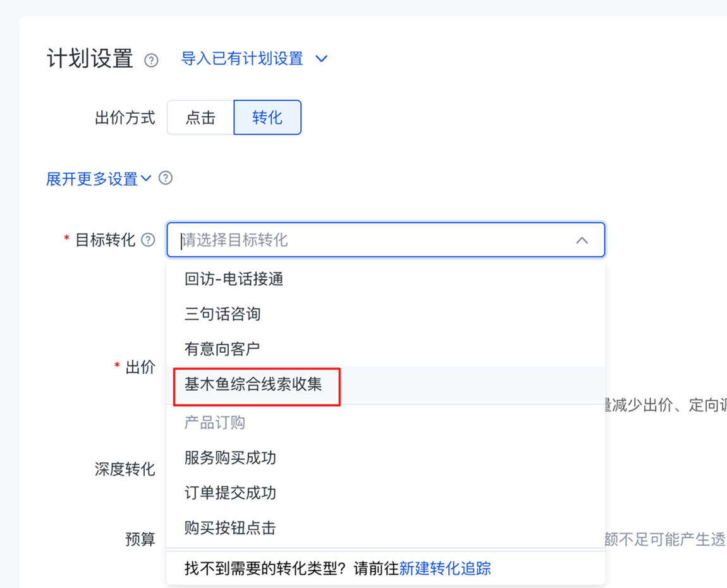Select 转化 as the bidding method

click(x=267, y=118)
